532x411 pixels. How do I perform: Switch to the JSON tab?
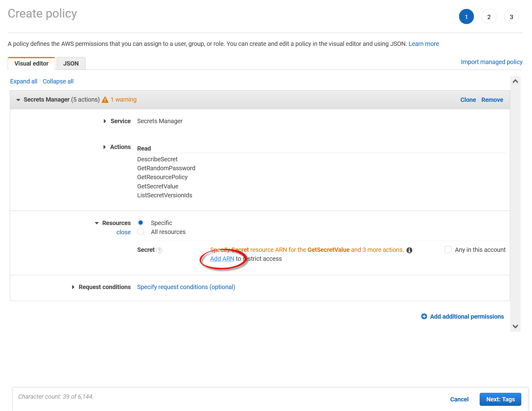click(71, 64)
